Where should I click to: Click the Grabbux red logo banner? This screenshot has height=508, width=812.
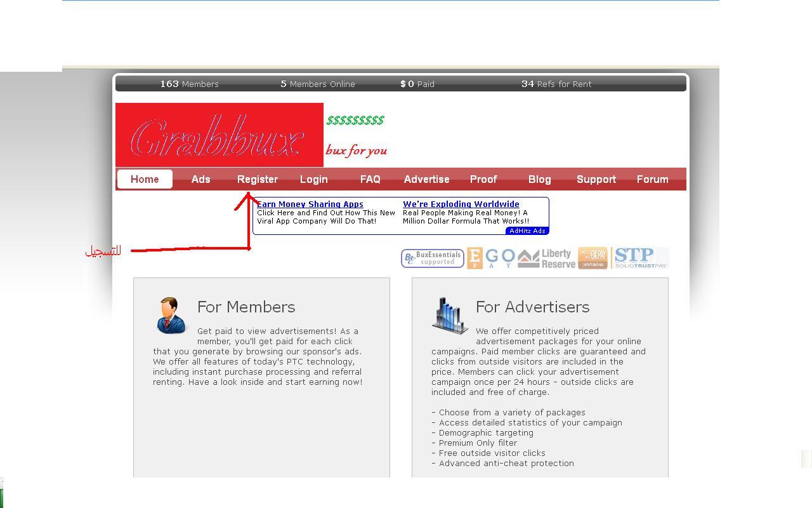pyautogui.click(x=219, y=135)
